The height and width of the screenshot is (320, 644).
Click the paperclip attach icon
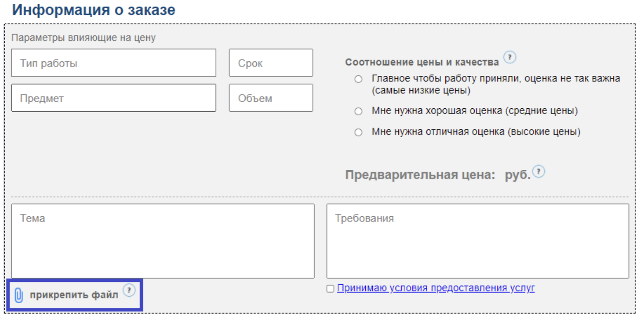19,295
